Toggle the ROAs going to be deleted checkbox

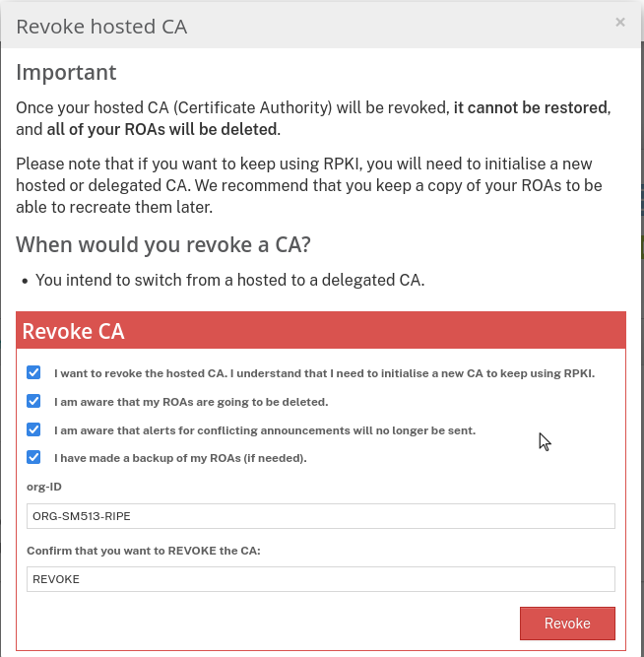pyautogui.click(x=34, y=401)
